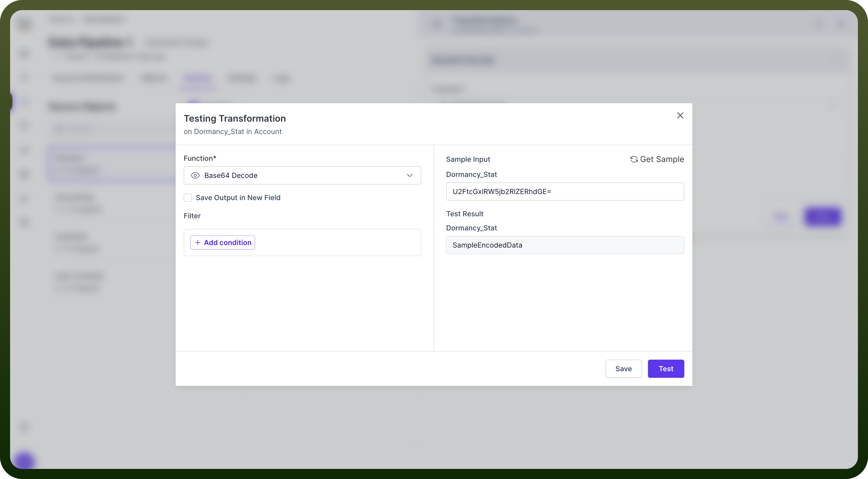
Task: Click the empty area of the Filter box
Action: [x=337, y=243]
